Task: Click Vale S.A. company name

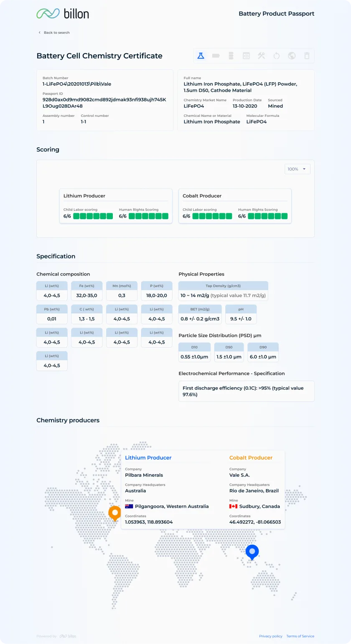Action: 239,475
